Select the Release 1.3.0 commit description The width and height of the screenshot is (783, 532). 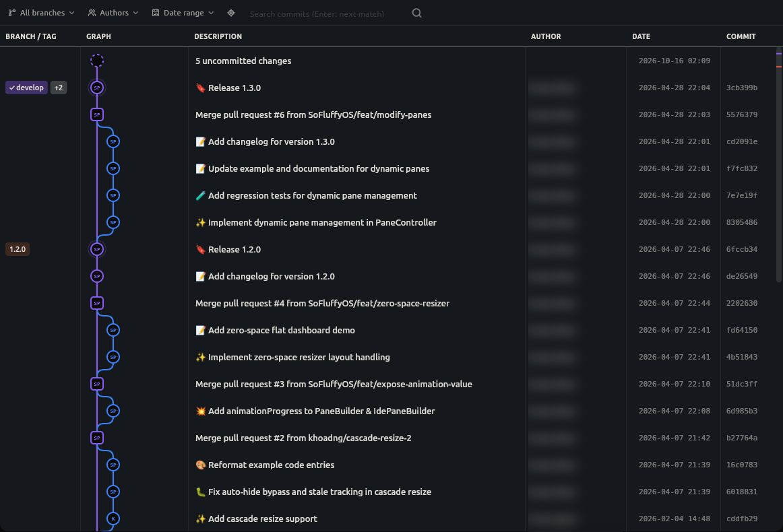tap(228, 88)
